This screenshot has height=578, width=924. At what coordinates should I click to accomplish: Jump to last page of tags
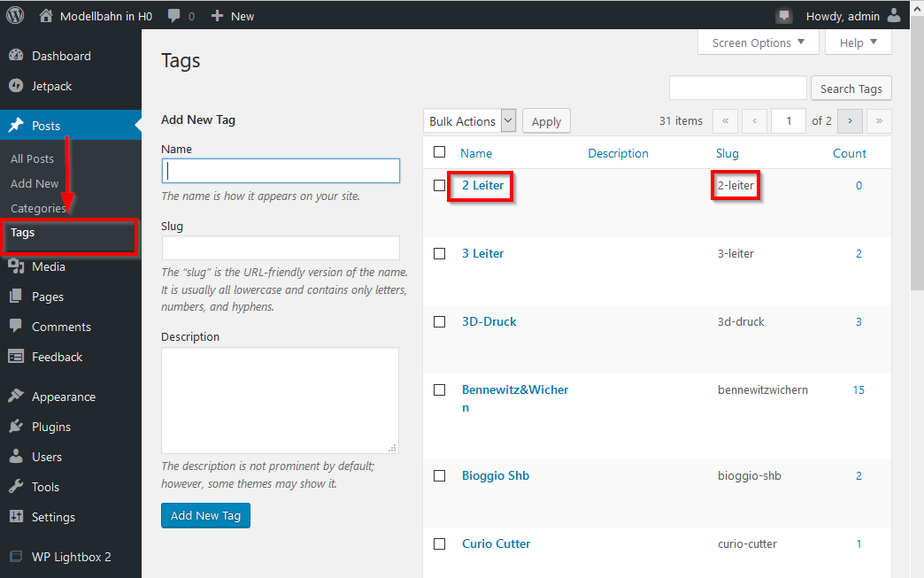tap(879, 120)
